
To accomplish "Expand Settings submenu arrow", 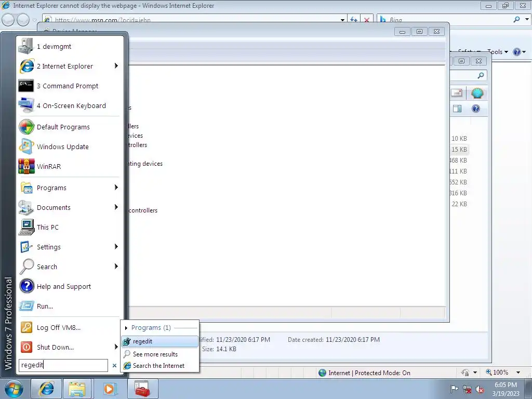I will tap(116, 246).
